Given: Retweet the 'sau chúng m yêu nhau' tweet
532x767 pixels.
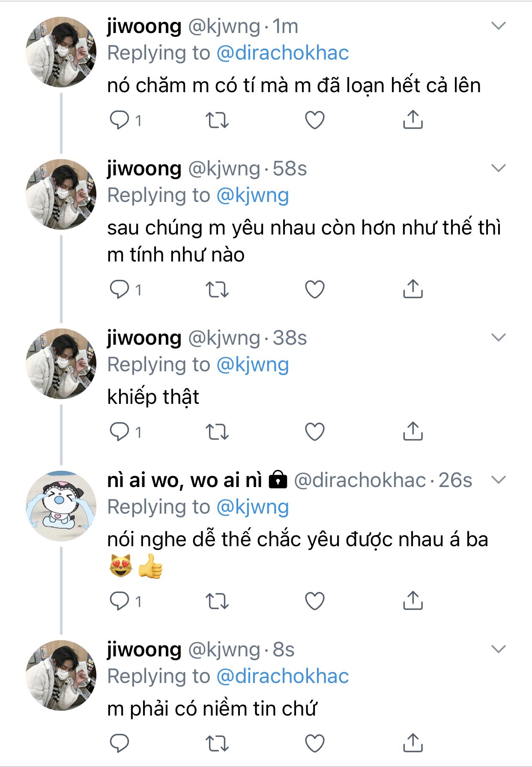Looking at the screenshot, I should pyautogui.click(x=217, y=289).
